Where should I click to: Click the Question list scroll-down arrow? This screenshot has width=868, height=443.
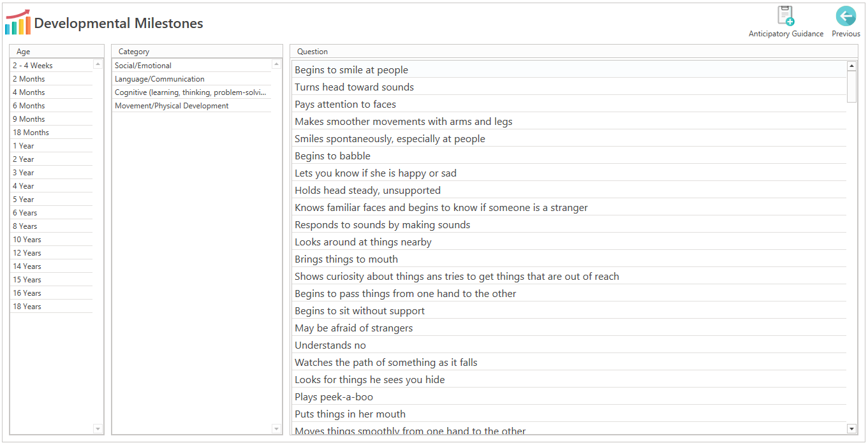851,429
